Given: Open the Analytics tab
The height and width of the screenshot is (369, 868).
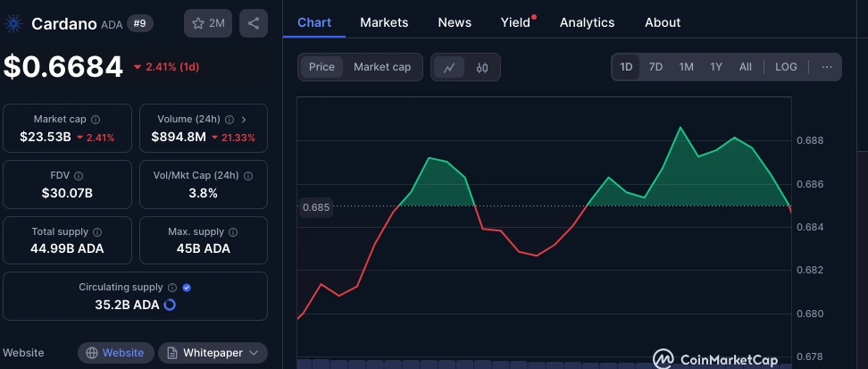Looking at the screenshot, I should pos(587,22).
